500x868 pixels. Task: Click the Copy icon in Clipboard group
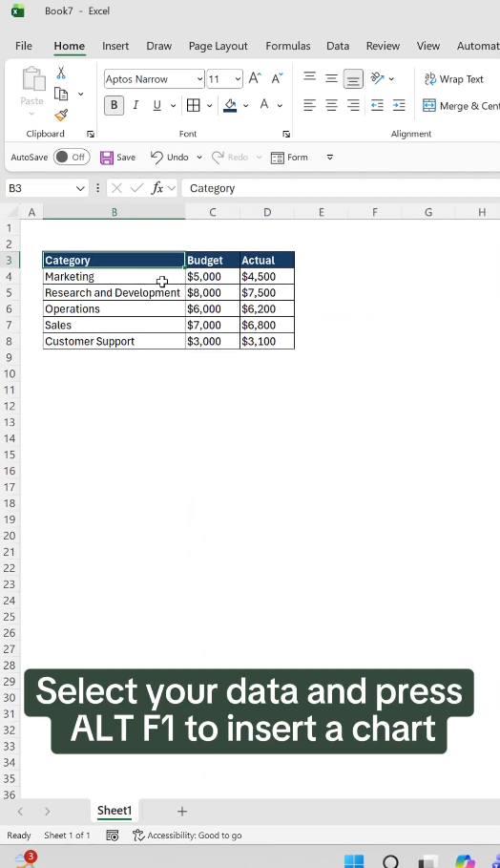pyautogui.click(x=61, y=95)
